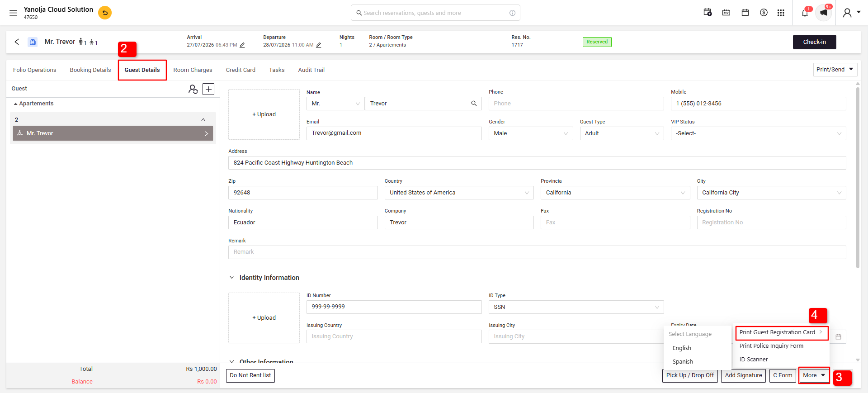Click the room icon beside Mr. Trevor
Screen dimensions: 868x393
click(x=33, y=42)
